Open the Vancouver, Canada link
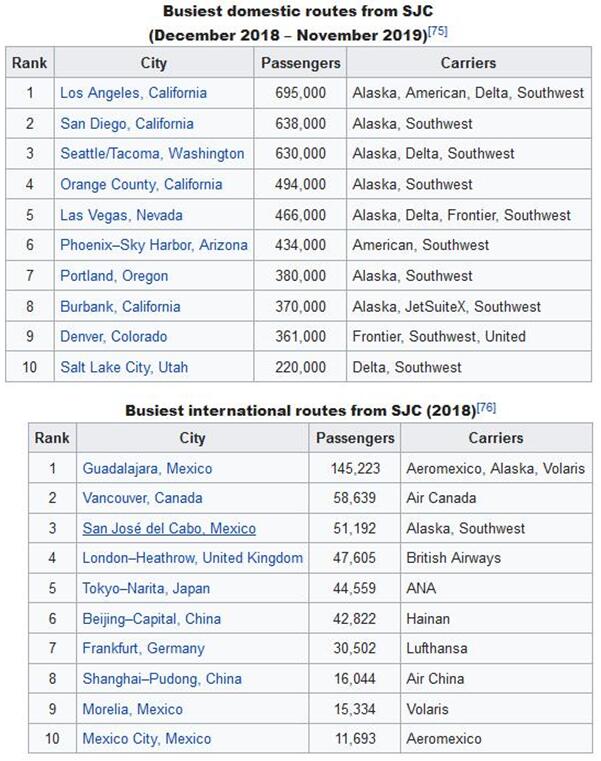 pos(142,498)
